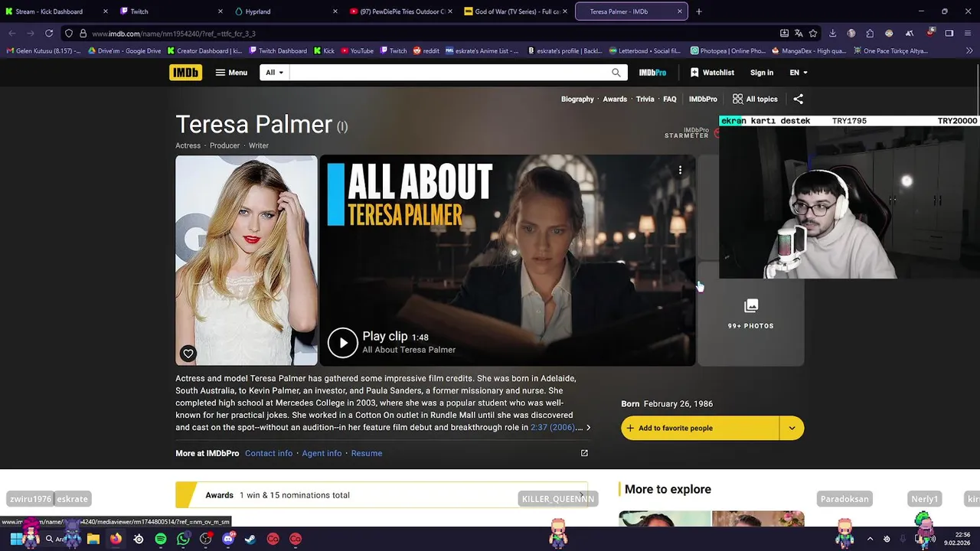Open File Explorer from the taskbar
Image resolution: width=980 pixels, height=551 pixels.
pyautogui.click(x=93, y=539)
